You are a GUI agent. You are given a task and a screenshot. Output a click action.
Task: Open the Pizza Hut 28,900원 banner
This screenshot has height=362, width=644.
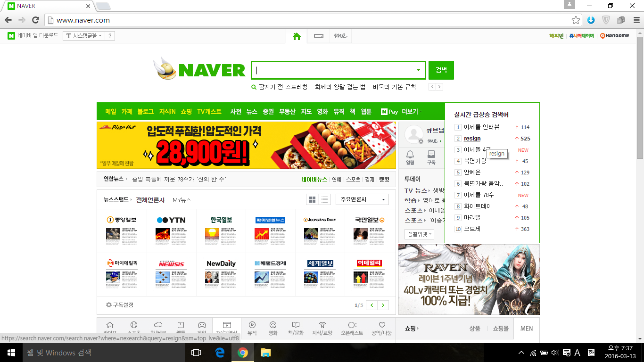tap(246, 145)
